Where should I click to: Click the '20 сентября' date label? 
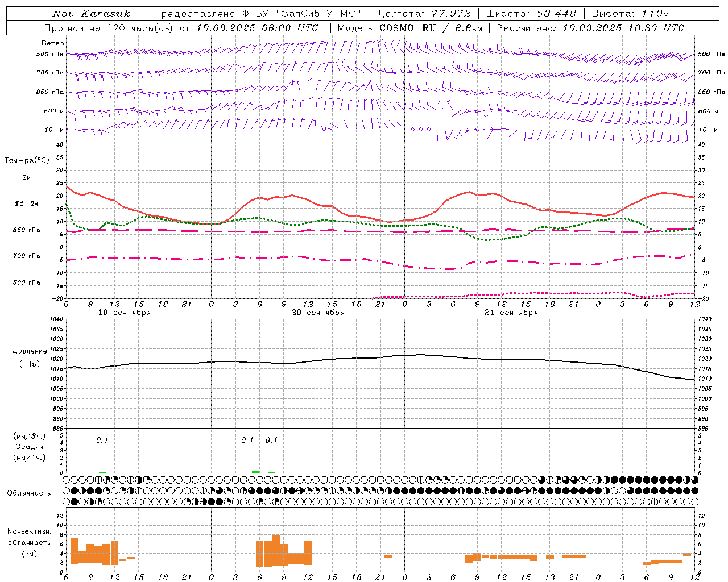tap(318, 313)
